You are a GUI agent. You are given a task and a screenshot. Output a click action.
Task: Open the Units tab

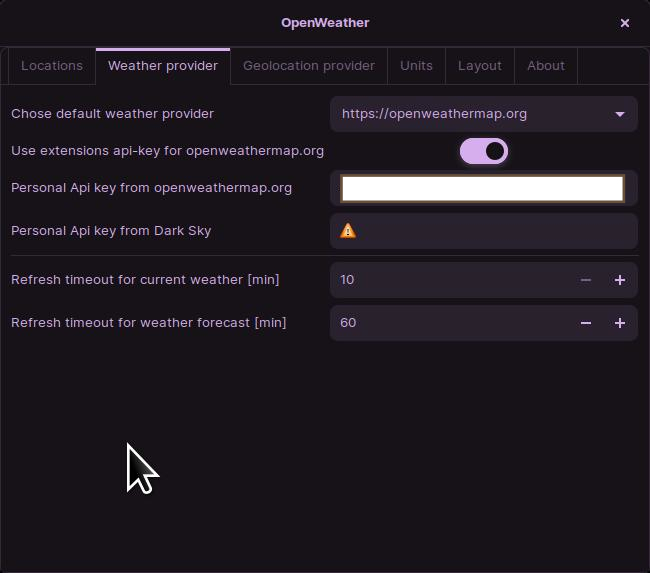tap(416, 66)
